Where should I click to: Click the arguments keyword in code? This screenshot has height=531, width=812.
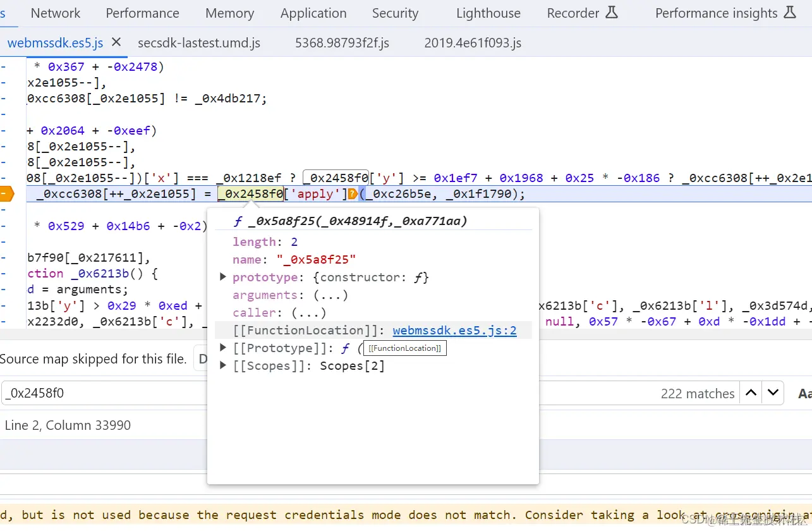point(93,290)
